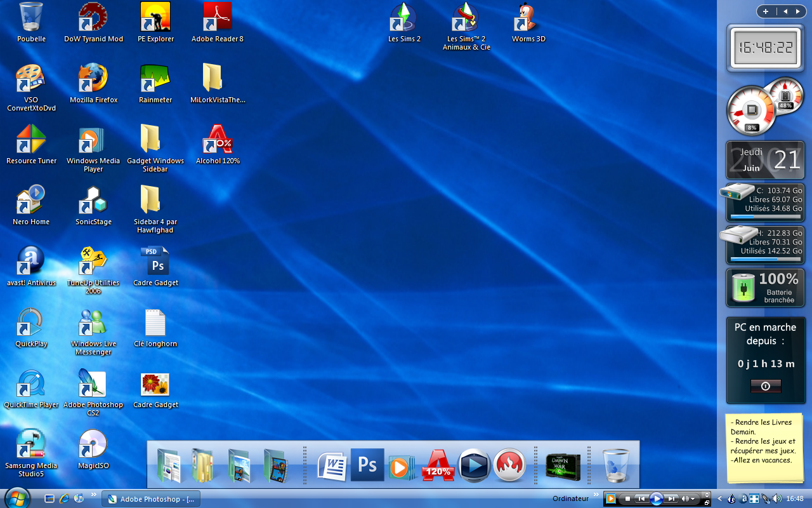Open Les Sims 2 desktop shortcut
The width and height of the screenshot is (812, 508).
[x=404, y=22]
